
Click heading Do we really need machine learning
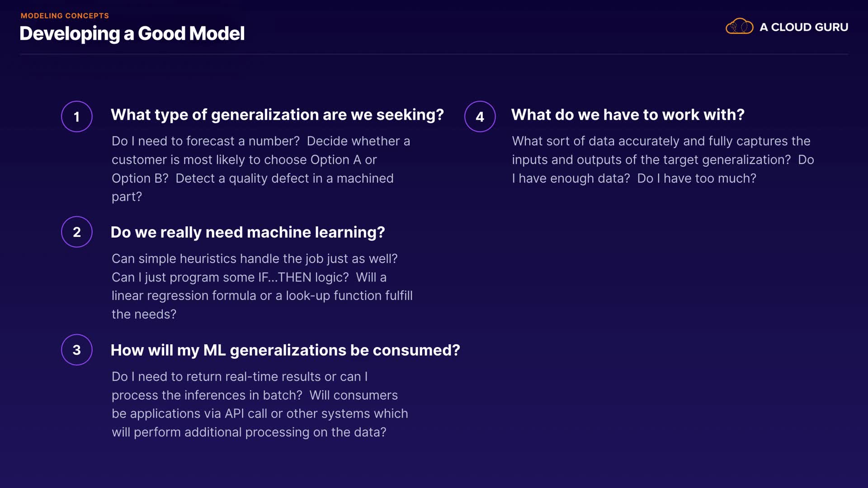click(248, 232)
